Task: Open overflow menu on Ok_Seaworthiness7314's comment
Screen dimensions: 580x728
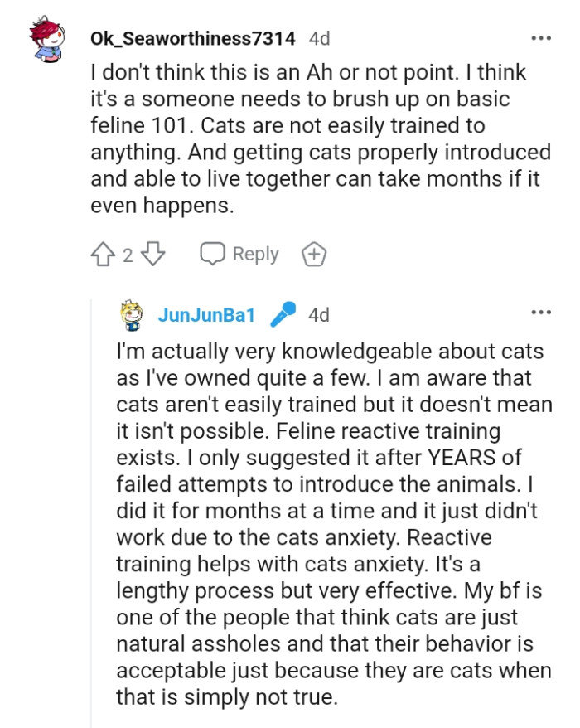Action: [x=541, y=36]
